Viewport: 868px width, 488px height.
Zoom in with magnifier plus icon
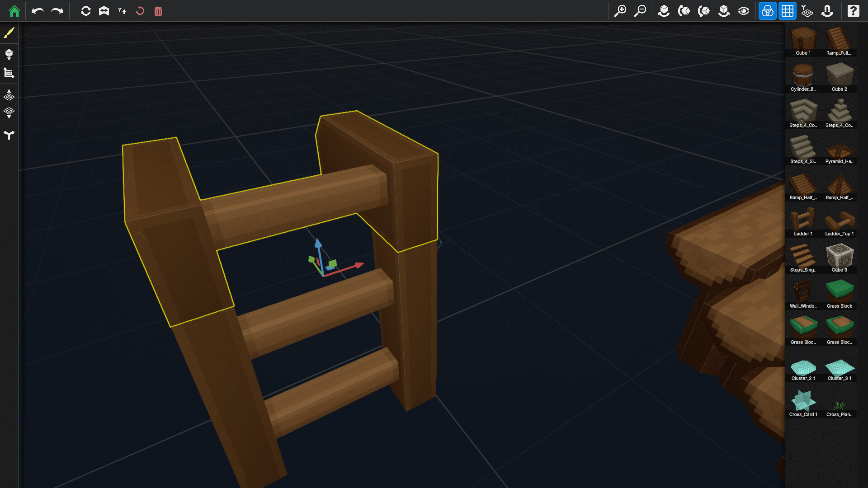click(x=620, y=11)
